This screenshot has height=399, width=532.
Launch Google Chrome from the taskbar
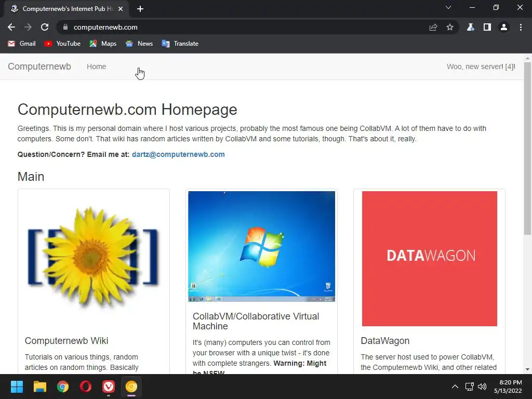click(63, 387)
